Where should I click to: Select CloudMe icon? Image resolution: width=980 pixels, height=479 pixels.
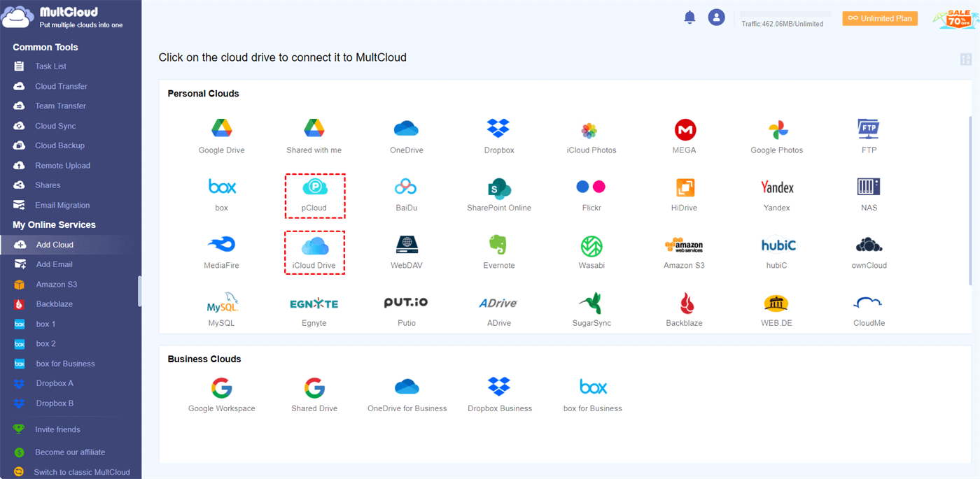point(868,303)
